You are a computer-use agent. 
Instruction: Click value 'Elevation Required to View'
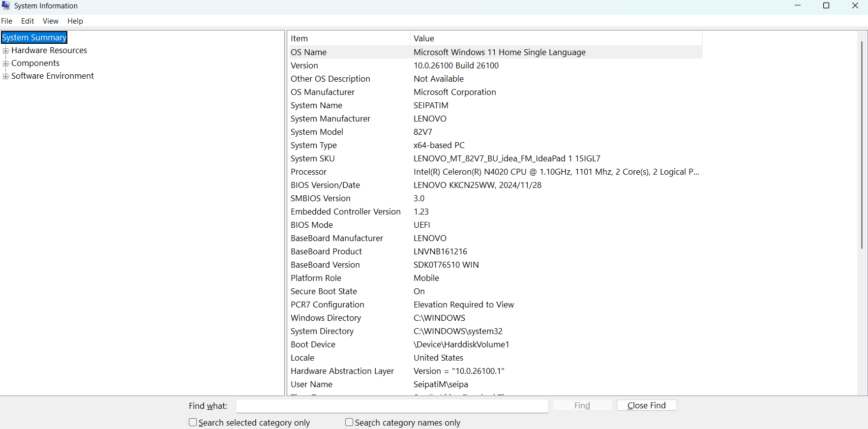click(464, 305)
